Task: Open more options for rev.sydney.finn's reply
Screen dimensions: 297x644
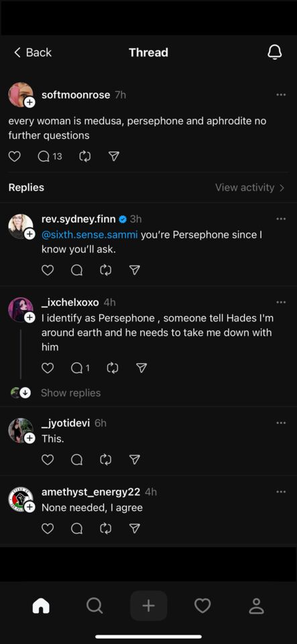Action: point(281,219)
